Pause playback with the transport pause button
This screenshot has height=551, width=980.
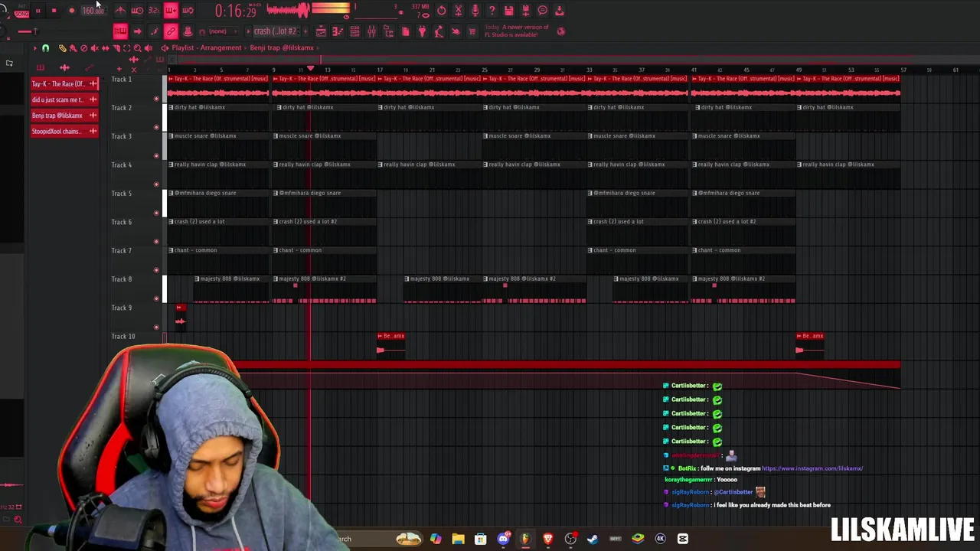[38, 11]
